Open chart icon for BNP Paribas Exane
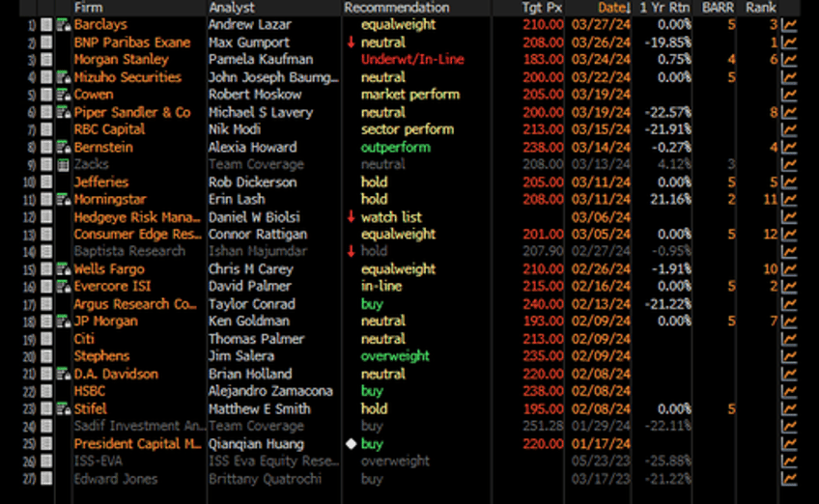The width and height of the screenshot is (819, 504). click(789, 42)
